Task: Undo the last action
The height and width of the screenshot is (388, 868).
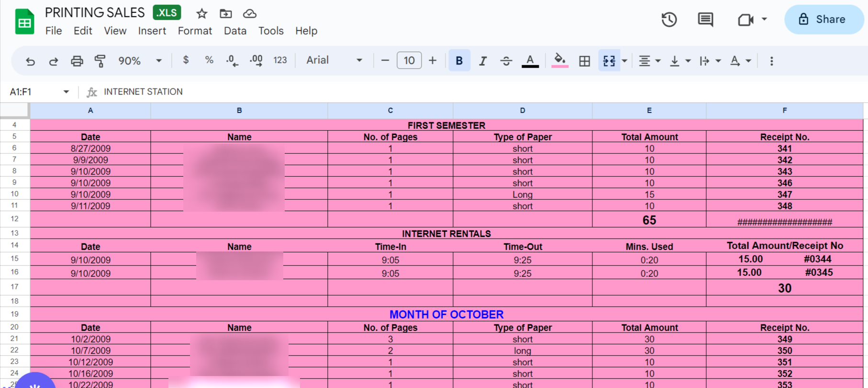Action: pos(30,61)
